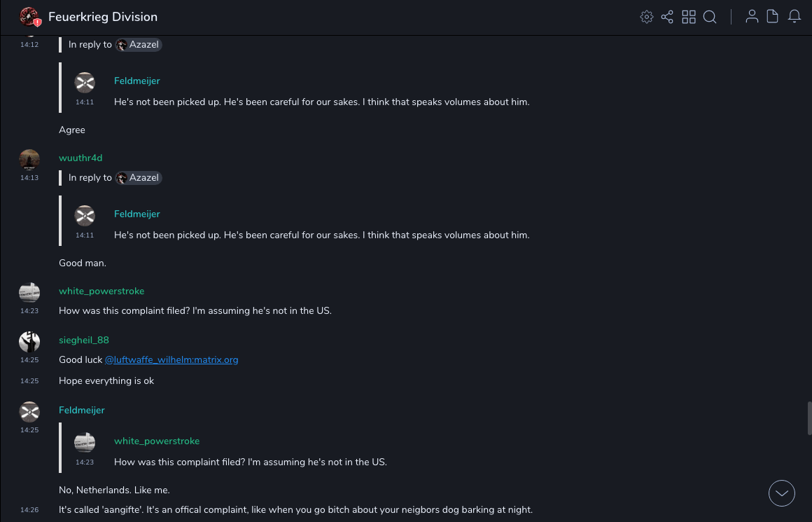Click the Feuerkrieg Division room avatar

coord(29,17)
